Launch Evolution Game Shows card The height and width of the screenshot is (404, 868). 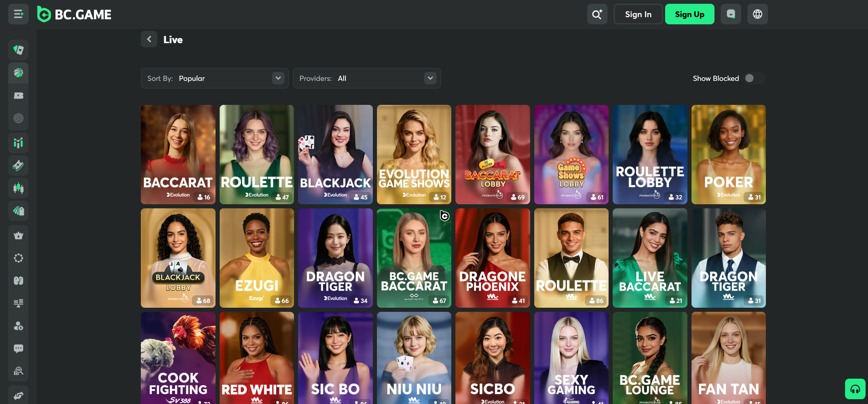[x=414, y=155]
